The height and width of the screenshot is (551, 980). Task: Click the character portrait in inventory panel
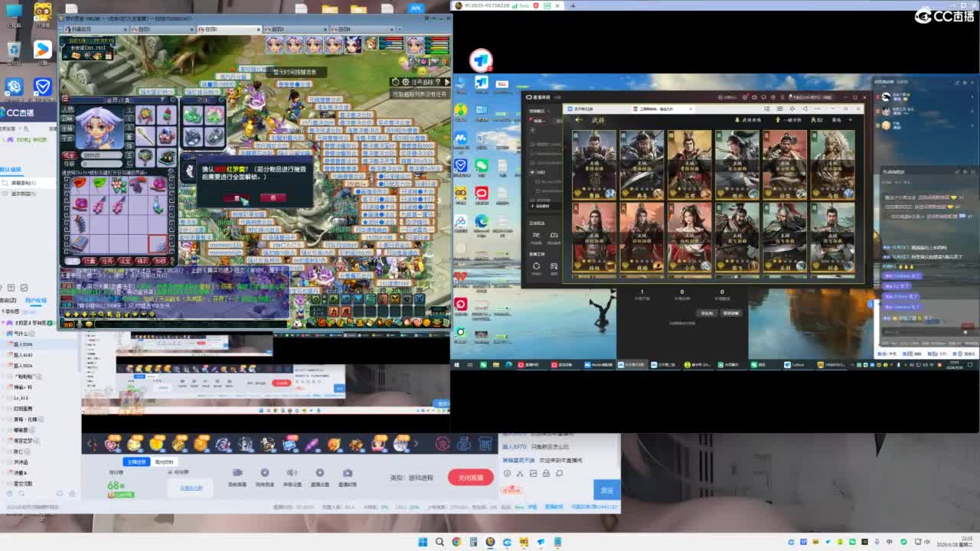[101, 128]
